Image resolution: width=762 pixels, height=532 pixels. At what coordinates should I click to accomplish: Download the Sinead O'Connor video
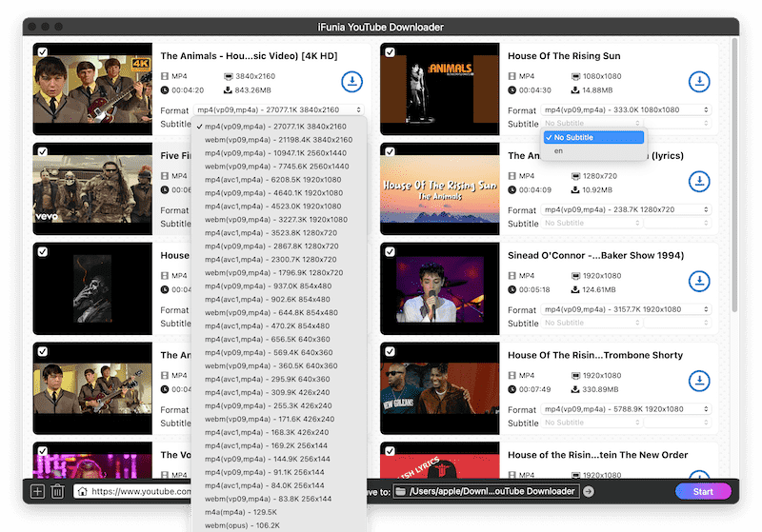click(699, 282)
